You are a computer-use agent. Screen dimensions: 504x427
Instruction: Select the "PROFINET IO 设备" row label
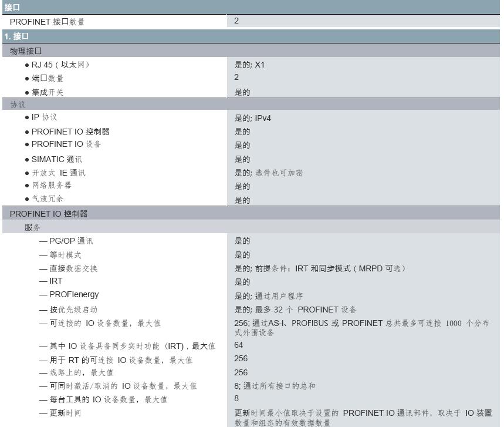[66, 144]
